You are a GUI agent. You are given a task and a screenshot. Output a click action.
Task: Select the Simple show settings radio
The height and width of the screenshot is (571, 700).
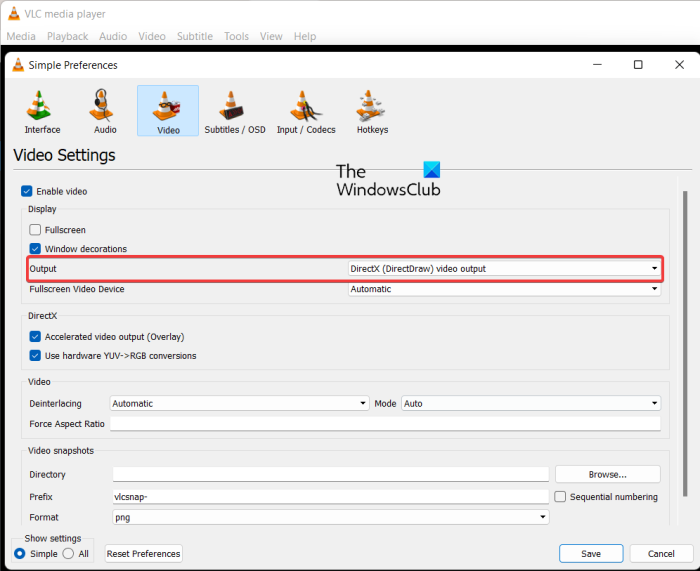[20, 554]
